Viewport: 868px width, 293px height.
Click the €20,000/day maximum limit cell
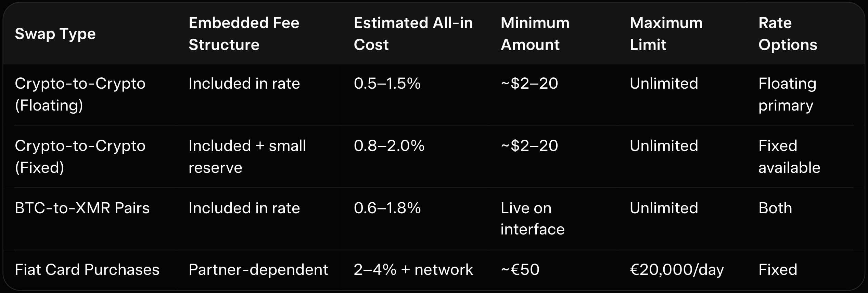pos(677,270)
